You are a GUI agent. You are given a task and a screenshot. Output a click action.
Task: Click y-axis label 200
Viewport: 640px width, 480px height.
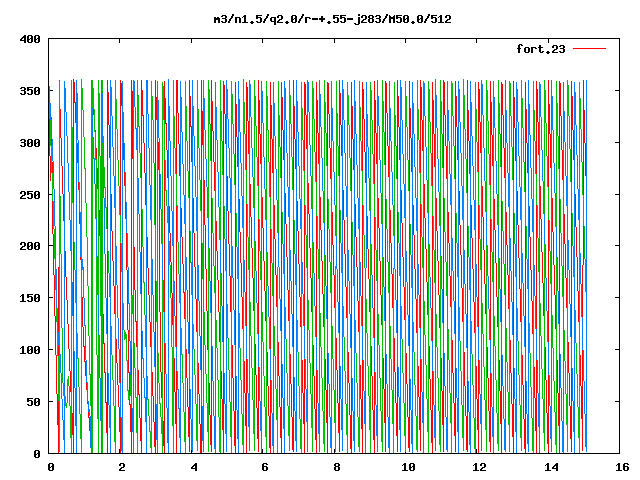[30, 246]
